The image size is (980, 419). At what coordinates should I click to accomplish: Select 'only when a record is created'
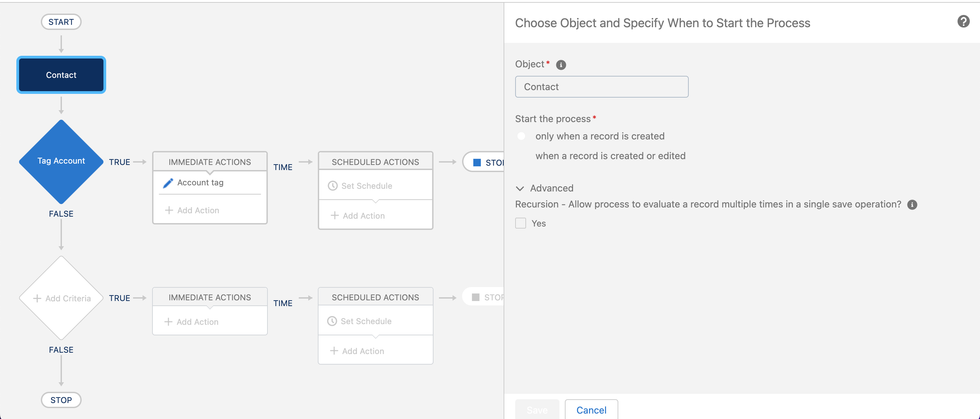521,136
